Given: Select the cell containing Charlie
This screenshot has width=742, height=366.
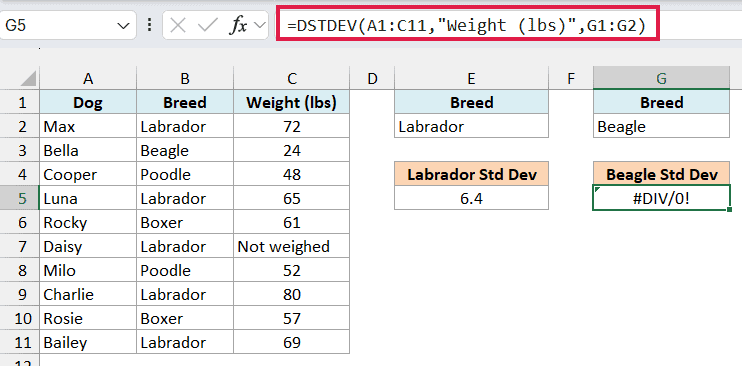Looking at the screenshot, I should [88, 295].
